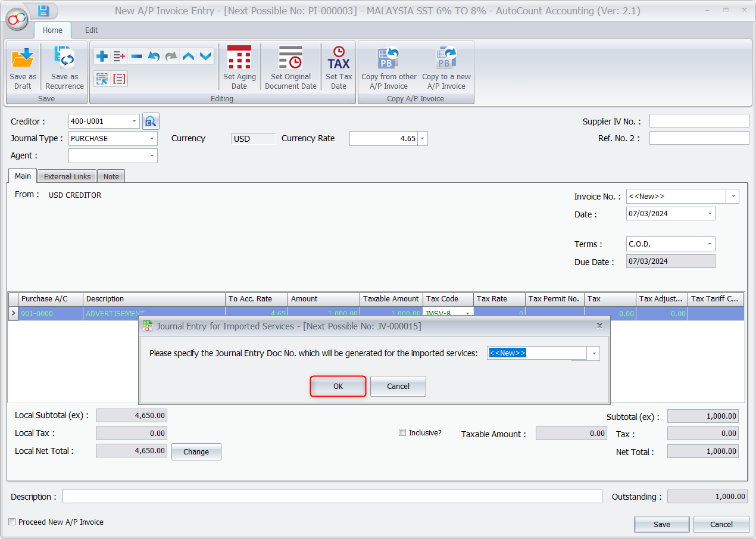Expand the Journal Entry Doc No. dropdown
Viewport: 756px width, 539px height.
(x=593, y=353)
